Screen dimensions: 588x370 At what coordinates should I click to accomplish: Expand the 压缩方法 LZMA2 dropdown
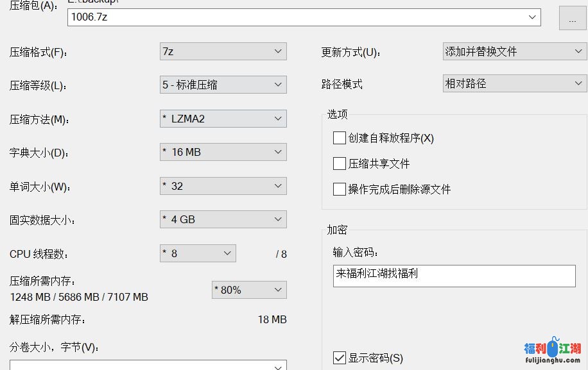pyautogui.click(x=278, y=119)
